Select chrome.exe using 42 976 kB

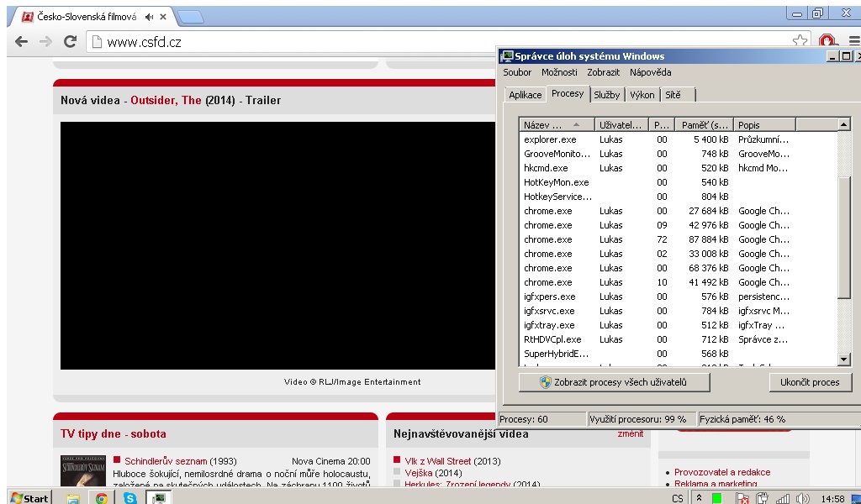click(x=679, y=225)
